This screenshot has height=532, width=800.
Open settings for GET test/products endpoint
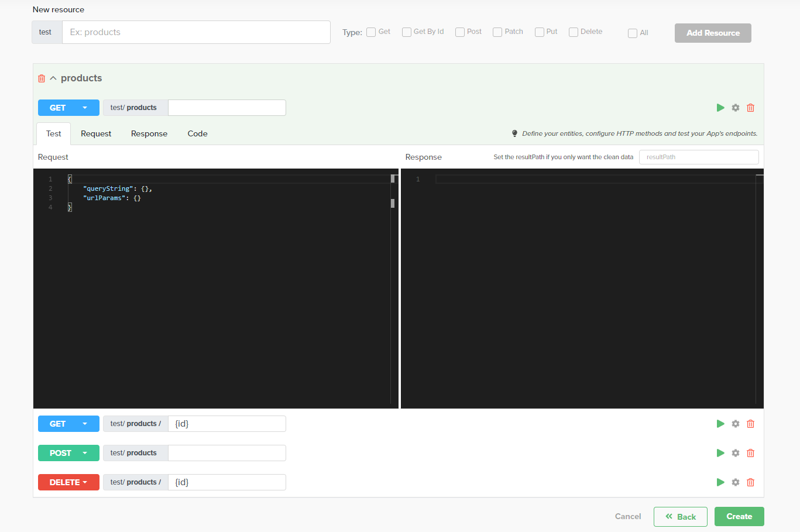click(736, 108)
